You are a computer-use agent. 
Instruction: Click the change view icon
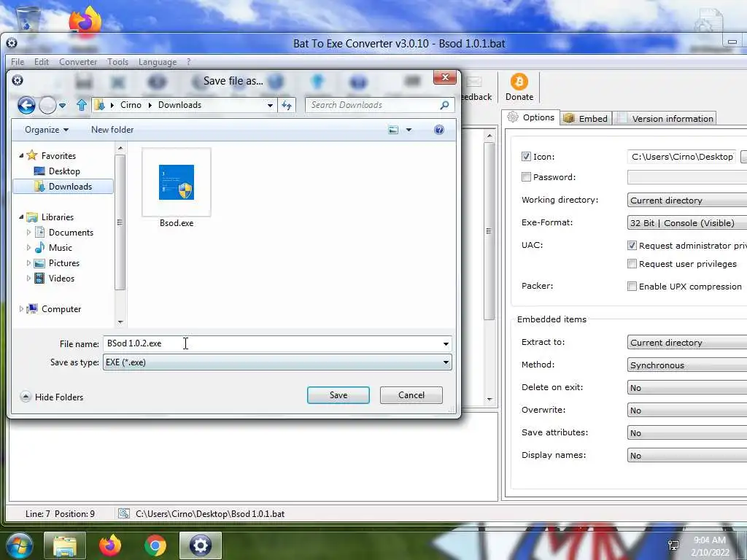[393, 130]
